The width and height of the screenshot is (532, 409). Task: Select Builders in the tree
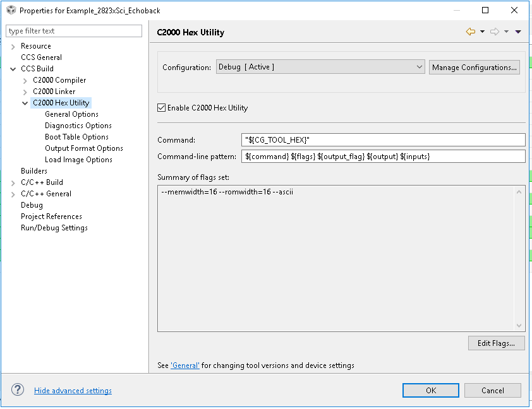tap(34, 171)
